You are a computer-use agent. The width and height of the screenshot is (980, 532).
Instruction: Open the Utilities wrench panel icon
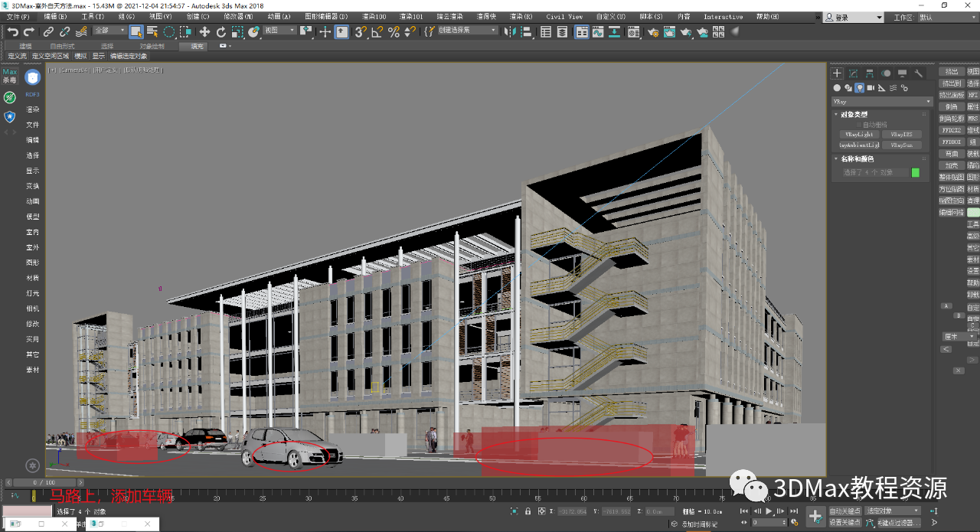click(x=919, y=73)
